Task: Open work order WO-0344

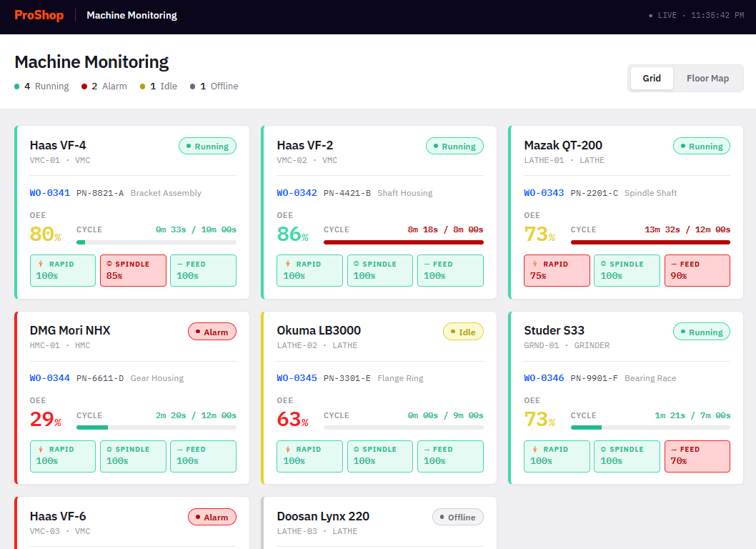Action: [49, 378]
